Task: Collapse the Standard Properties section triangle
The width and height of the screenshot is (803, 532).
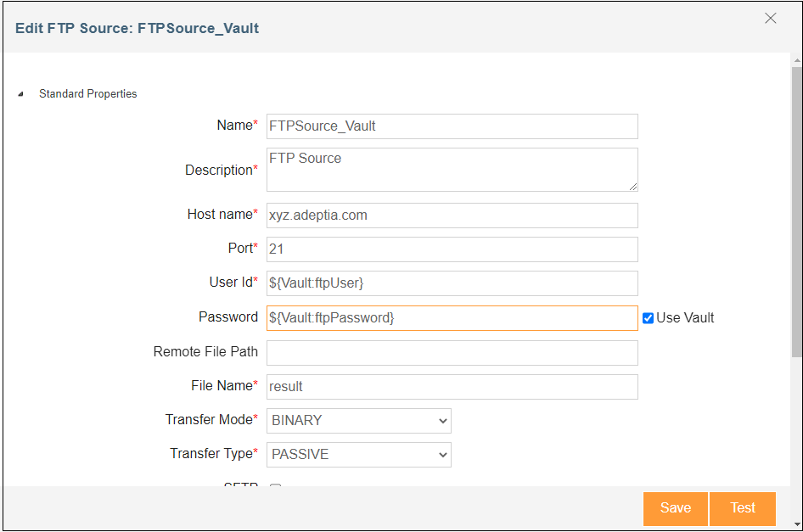Action: click(20, 94)
